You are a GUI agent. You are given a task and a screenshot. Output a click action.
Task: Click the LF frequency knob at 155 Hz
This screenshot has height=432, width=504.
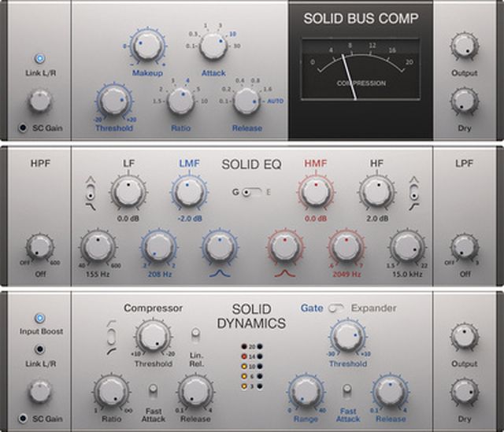[98, 248]
